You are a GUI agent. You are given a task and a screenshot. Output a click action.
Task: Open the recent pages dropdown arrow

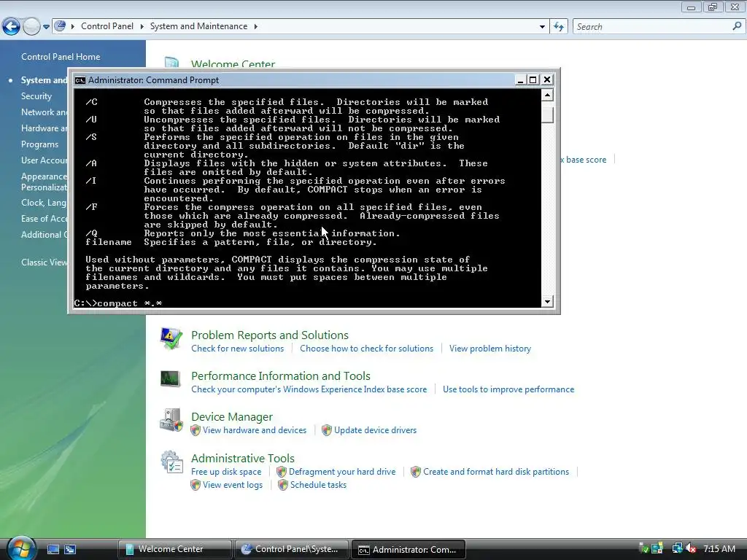(x=46, y=27)
